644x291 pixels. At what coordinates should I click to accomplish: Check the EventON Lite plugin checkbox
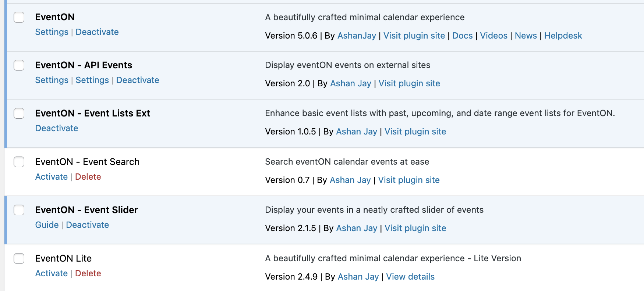(19, 259)
